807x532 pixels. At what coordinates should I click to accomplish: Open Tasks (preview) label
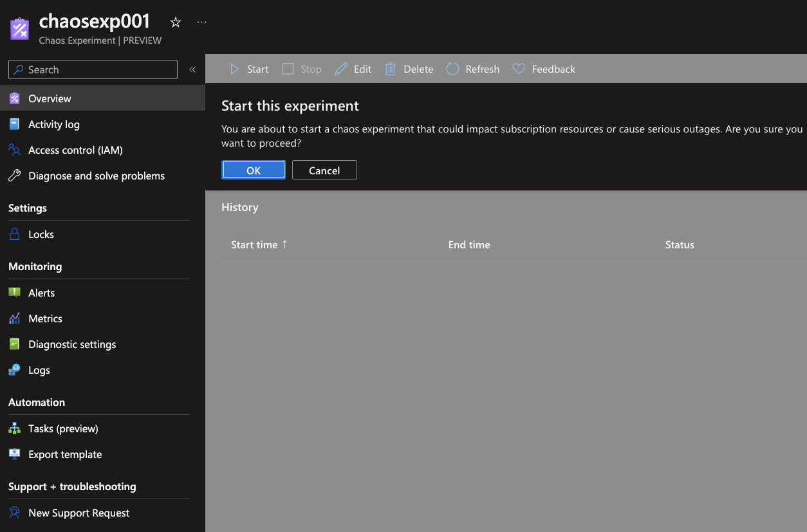point(63,428)
